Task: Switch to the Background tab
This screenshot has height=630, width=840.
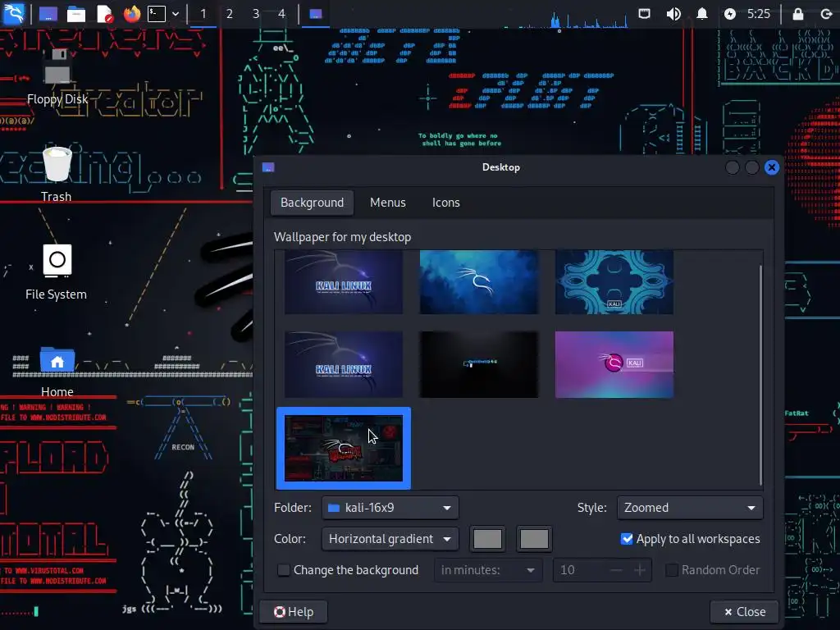Action: pos(312,203)
